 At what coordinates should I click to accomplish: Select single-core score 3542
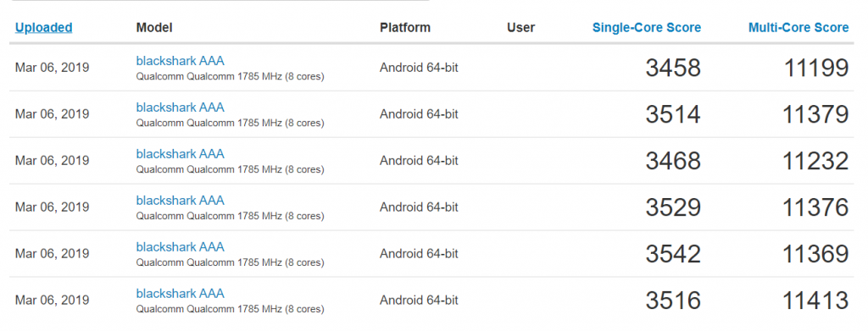pyautogui.click(x=673, y=254)
